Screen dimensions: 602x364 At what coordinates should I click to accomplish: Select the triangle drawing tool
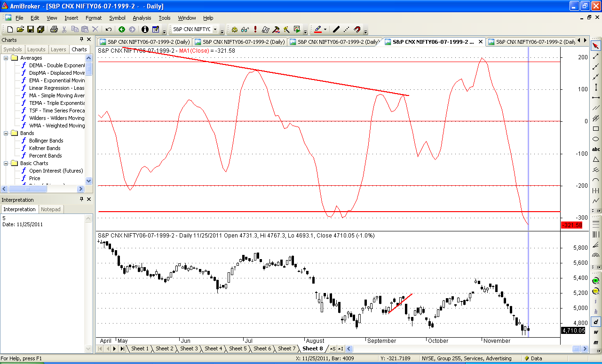coord(596,159)
